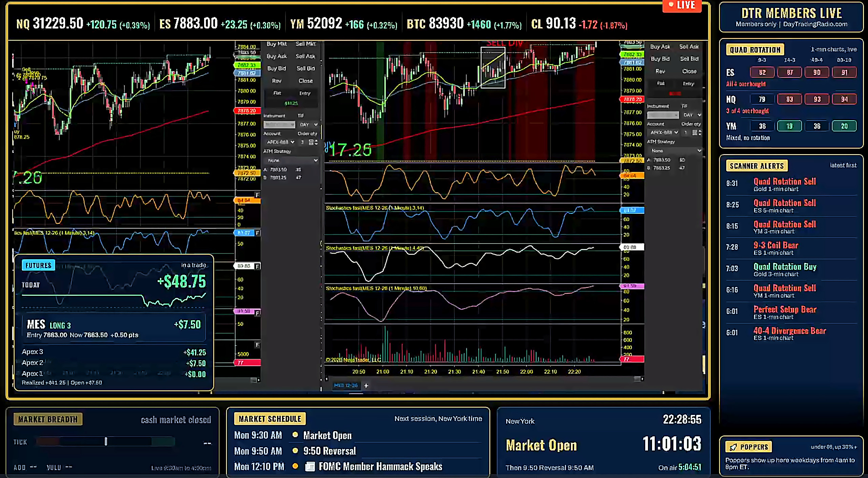Open the 40-4 Divergence Bear alert

[791, 333]
